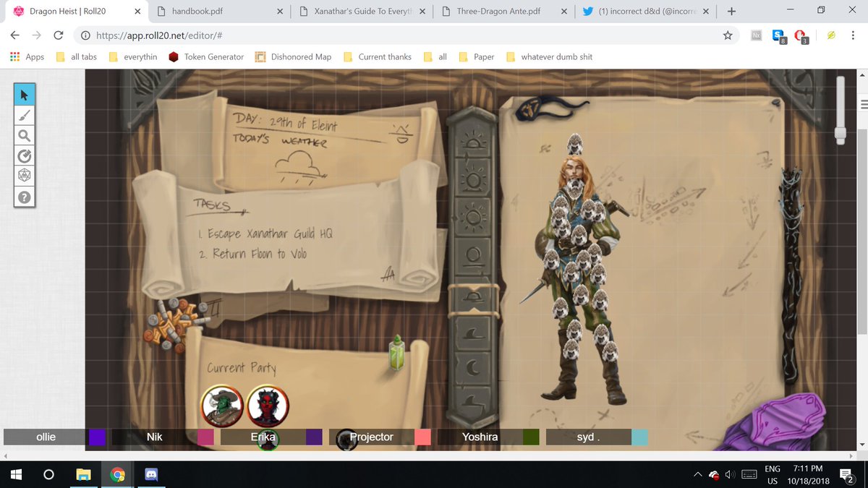
Task: Click ollie's purple color swatch
Action: tap(97, 437)
